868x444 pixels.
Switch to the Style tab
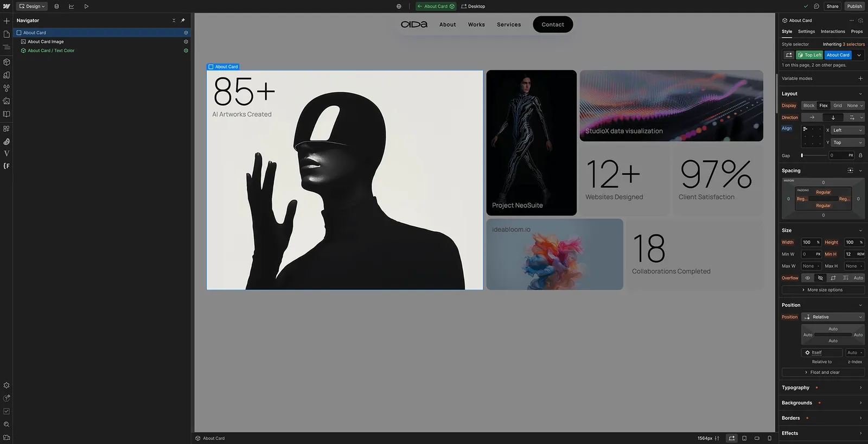click(787, 31)
